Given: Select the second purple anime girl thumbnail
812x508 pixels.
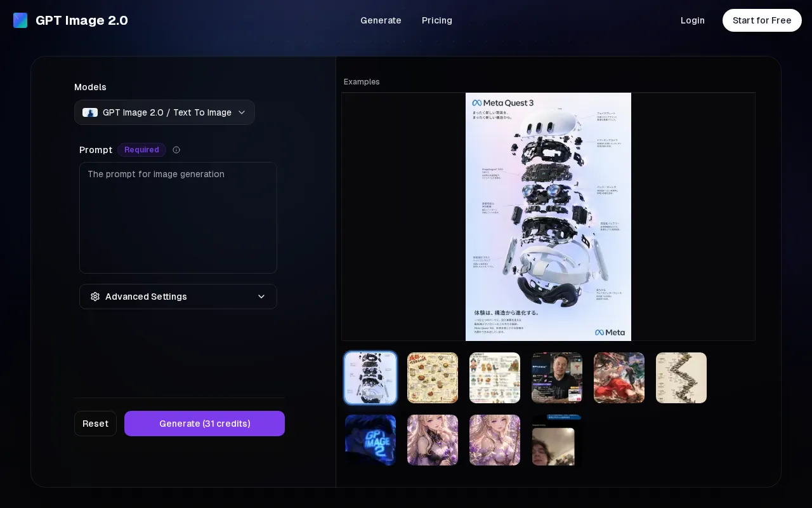Looking at the screenshot, I should click(495, 440).
